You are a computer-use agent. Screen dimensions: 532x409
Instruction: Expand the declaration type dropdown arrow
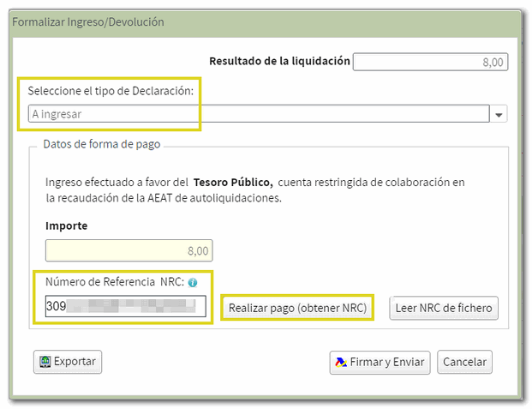tap(499, 114)
